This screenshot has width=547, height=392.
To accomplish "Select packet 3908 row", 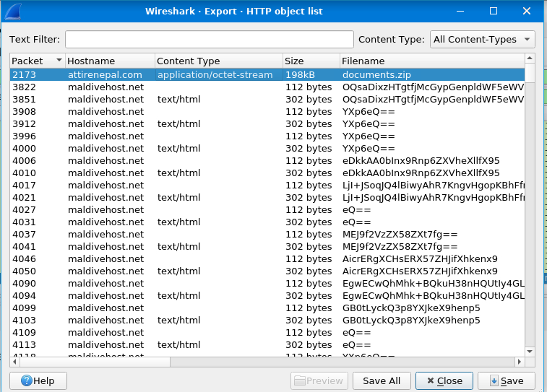I will 267,111.
